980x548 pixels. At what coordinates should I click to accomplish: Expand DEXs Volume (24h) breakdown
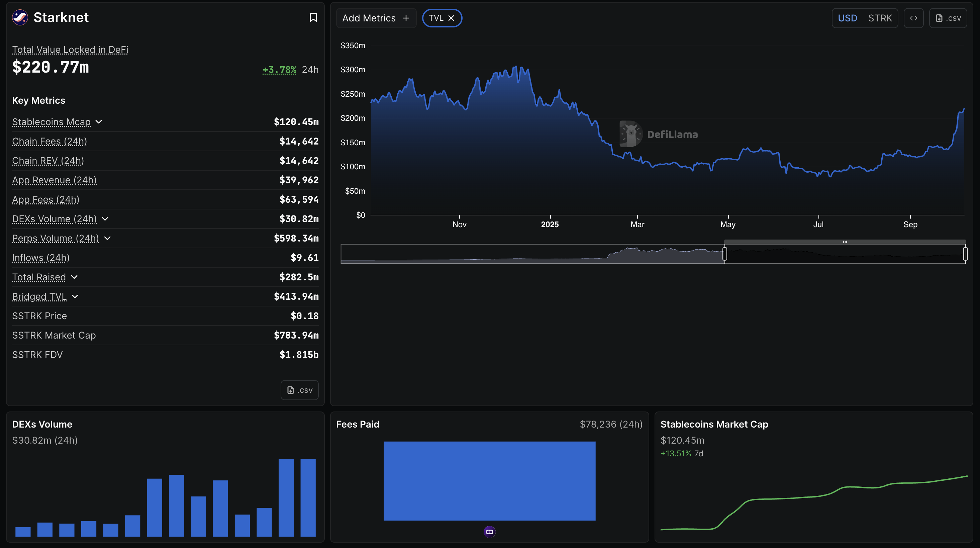105,219
